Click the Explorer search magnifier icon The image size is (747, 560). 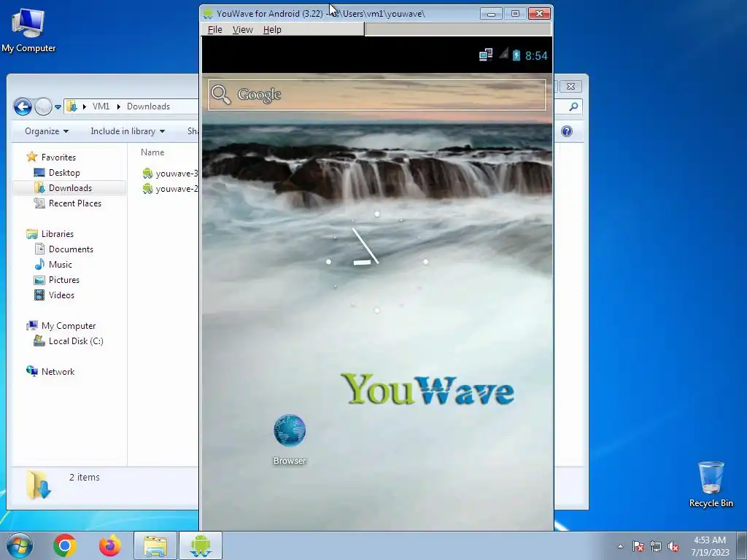[573, 106]
